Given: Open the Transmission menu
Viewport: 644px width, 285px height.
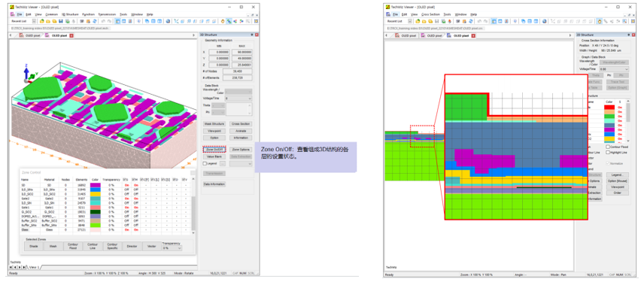Looking at the screenshot, I should [107, 14].
